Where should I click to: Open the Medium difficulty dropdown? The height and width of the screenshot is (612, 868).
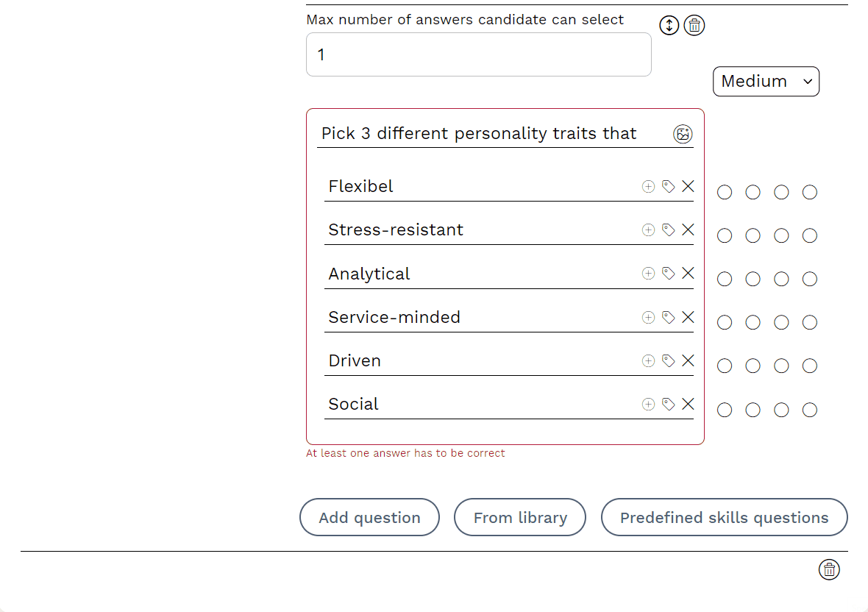766,82
